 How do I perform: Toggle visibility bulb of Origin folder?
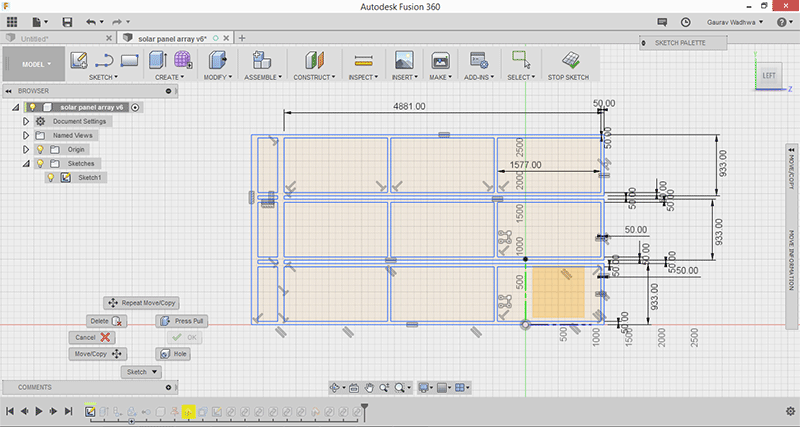[x=41, y=149]
